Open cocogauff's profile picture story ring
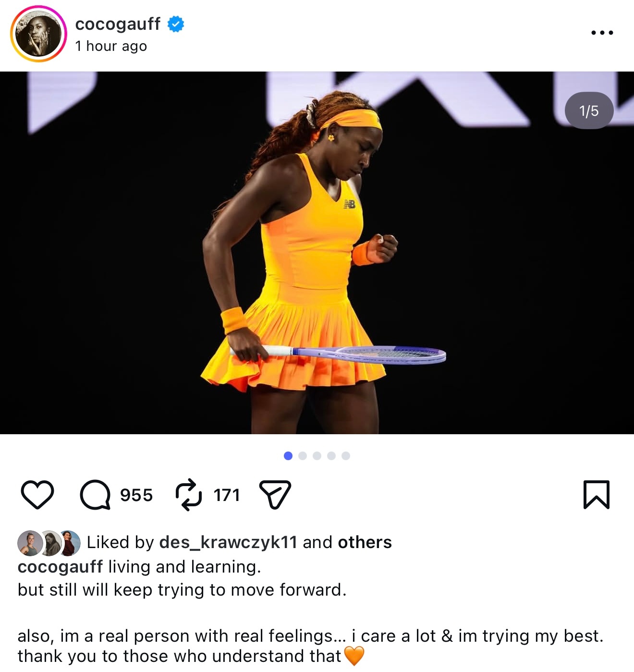 (x=38, y=34)
